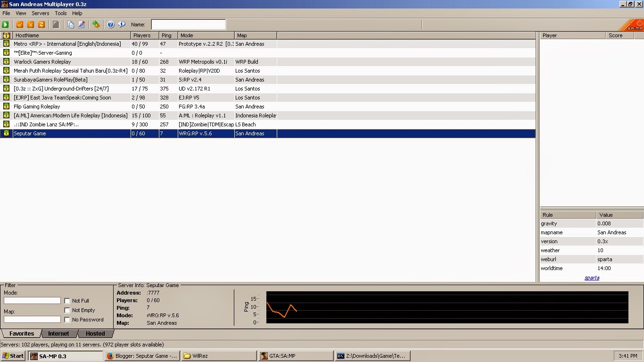This screenshot has width=644, height=362.
Task: Click the dark grey page toolbar icon
Action: click(x=56, y=25)
